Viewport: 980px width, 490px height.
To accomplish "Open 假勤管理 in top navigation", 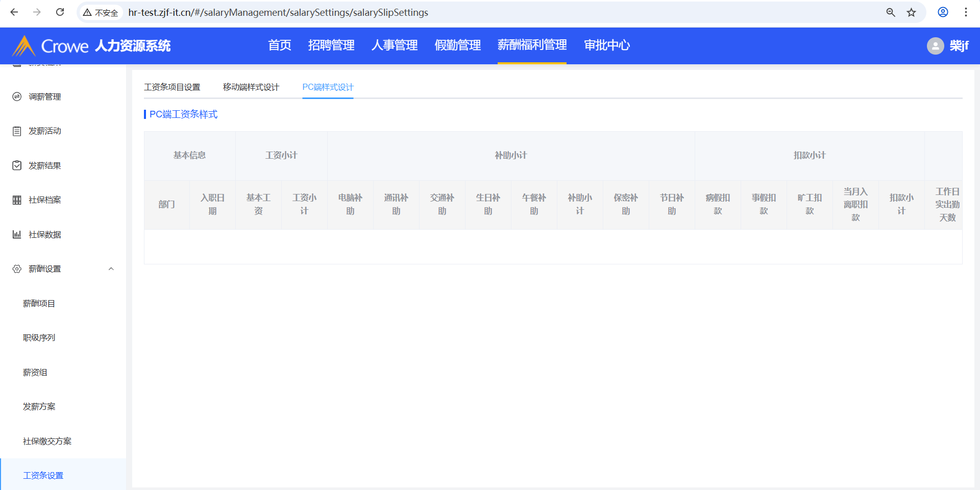I will (457, 45).
